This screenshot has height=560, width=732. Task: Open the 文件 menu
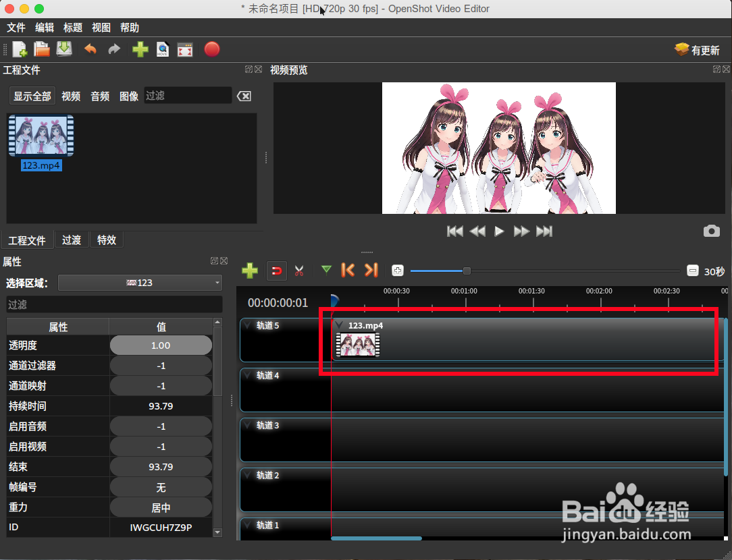[16, 28]
